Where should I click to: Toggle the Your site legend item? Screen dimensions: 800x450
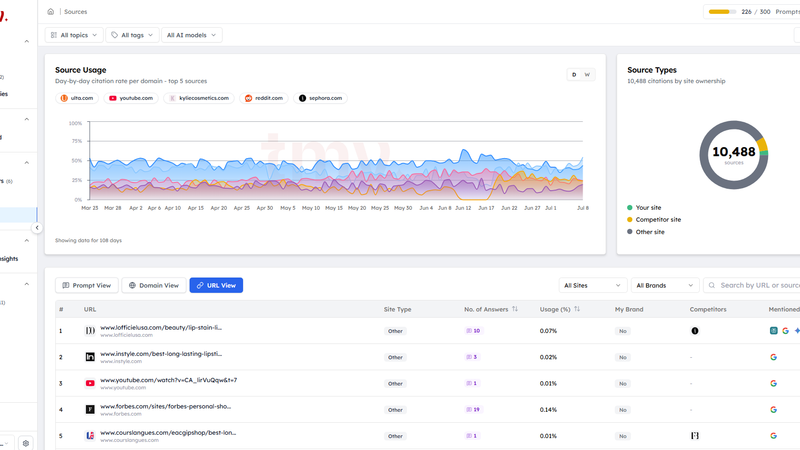[644, 208]
